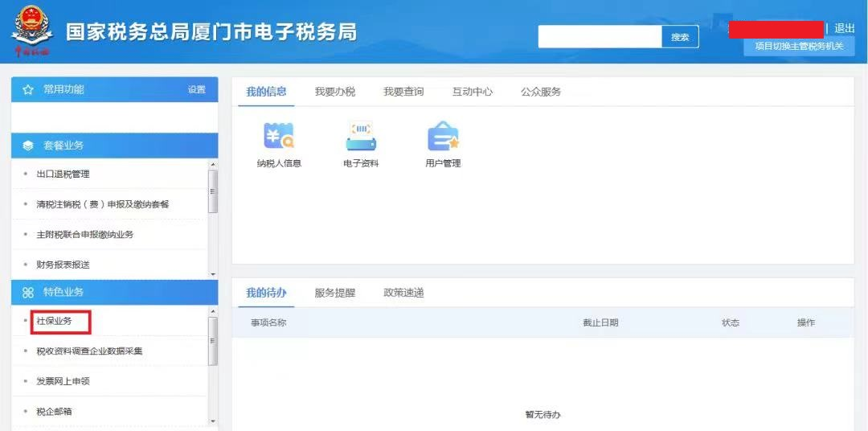The height and width of the screenshot is (431, 868).
Task: Open 社保业务 in 特色业务 list
Action: click(55, 321)
